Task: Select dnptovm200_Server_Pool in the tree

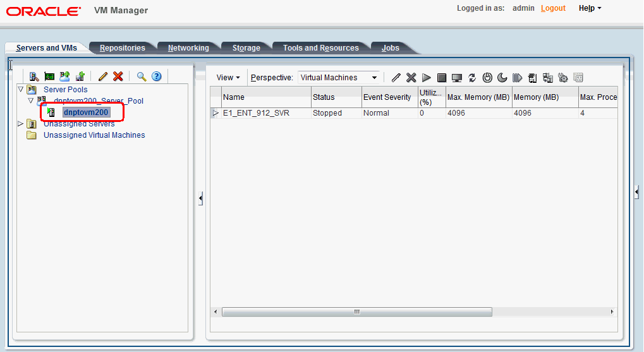Action: coord(99,100)
